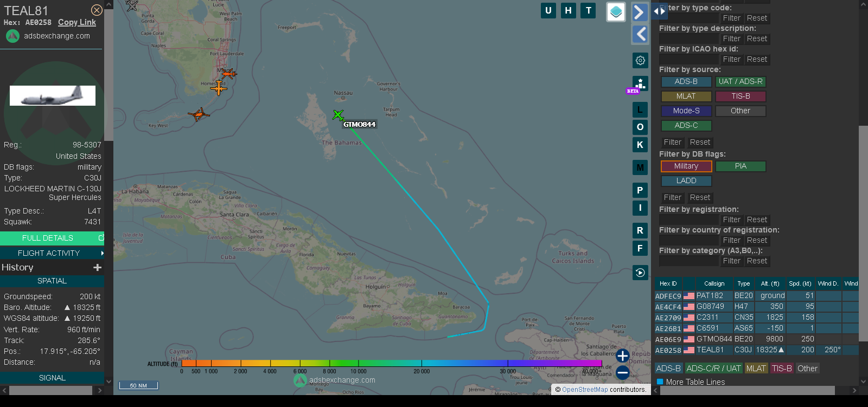The image size is (868, 407).
Task: Click the P map option button
Action: click(x=640, y=190)
